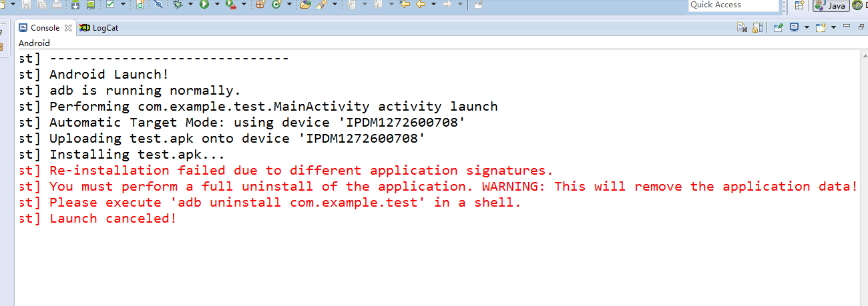Expand the New item dropdown arrow
The image size is (868, 306).
[13, 4]
